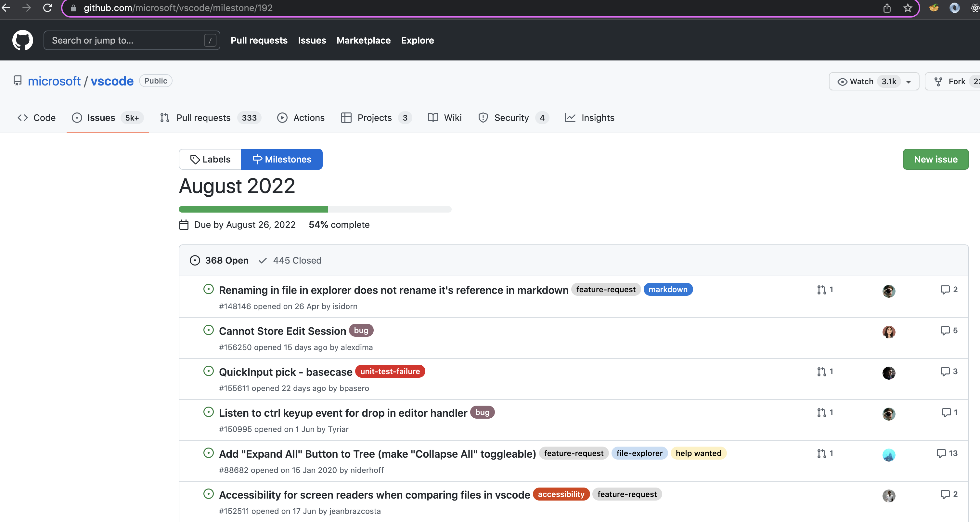This screenshot has height=522, width=980.
Task: Open the microsoft organization link
Action: tap(54, 81)
